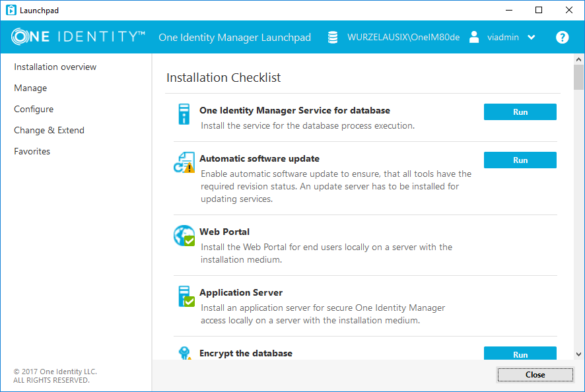Open the Configure section

34,110
